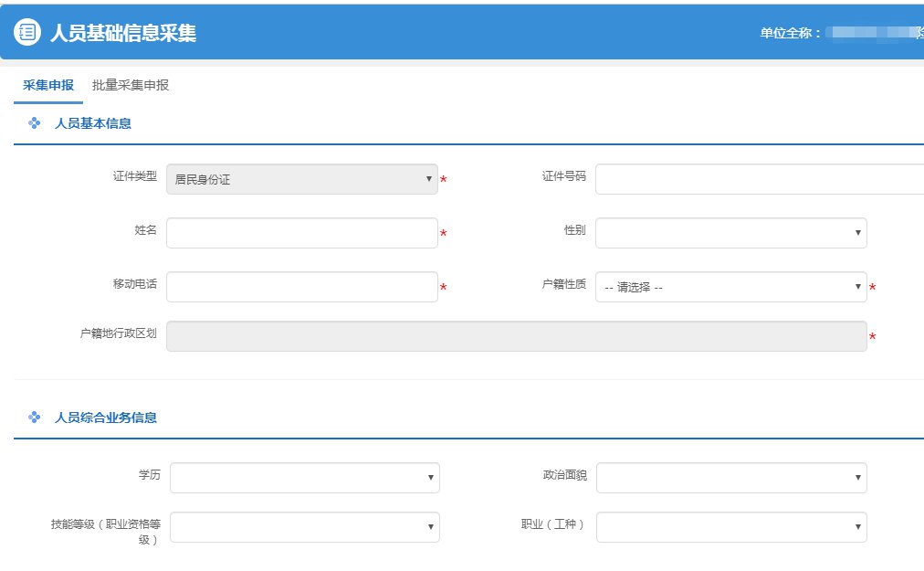The height and width of the screenshot is (571, 924).
Task: Click the 人员综合业务信息 section icon
Action: click(35, 418)
